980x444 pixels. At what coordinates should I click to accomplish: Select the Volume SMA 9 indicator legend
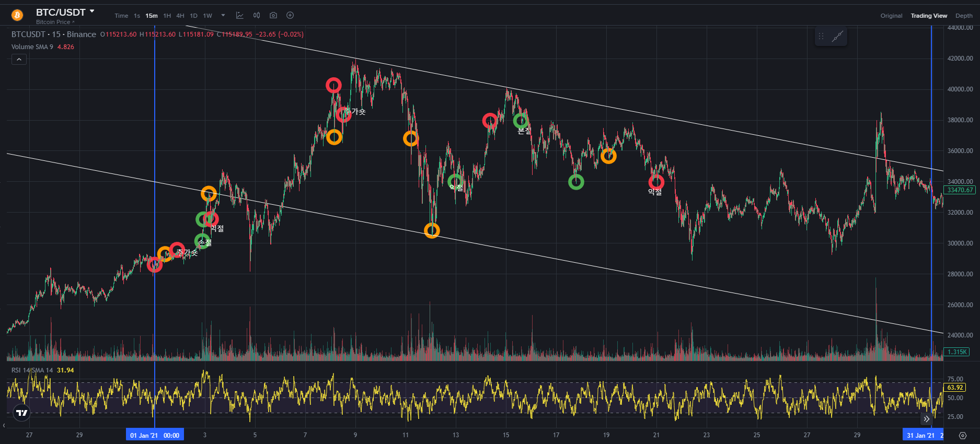32,47
